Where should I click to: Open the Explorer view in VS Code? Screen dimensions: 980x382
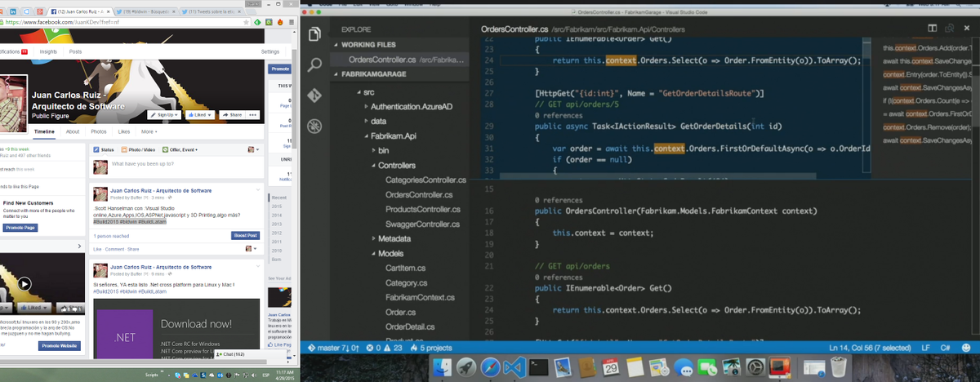[x=314, y=34]
